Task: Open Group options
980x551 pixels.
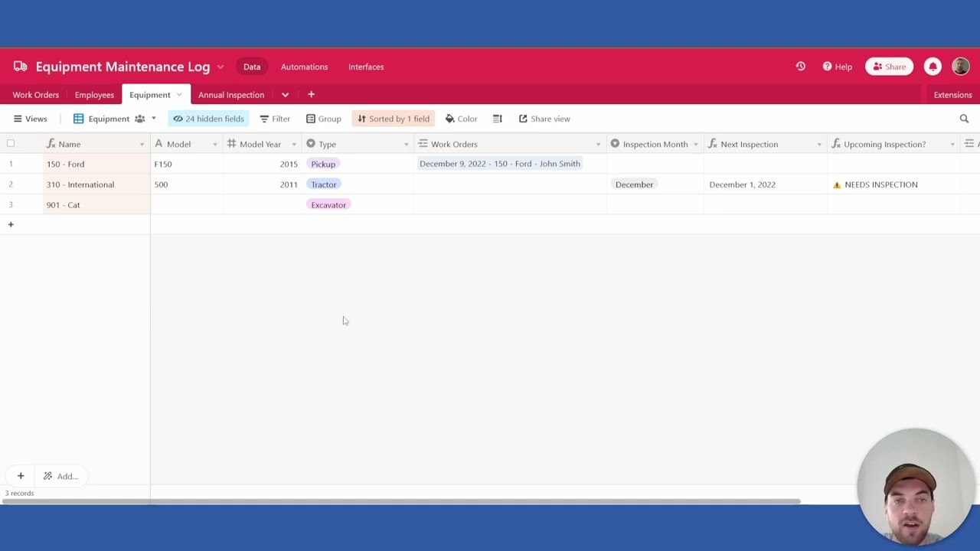Action: point(324,119)
